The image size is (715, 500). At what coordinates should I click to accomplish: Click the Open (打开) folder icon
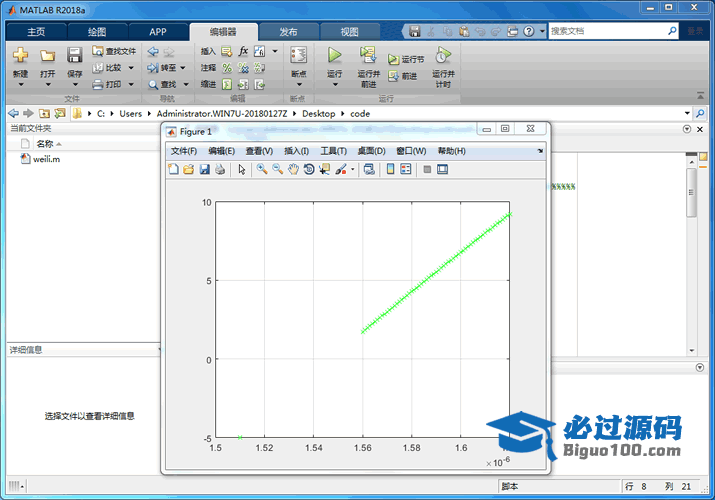pyautogui.click(x=47, y=55)
